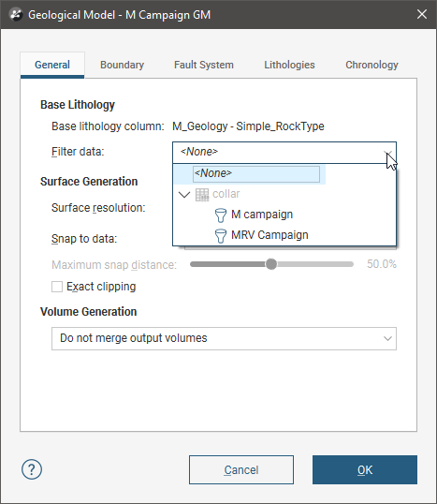Choose M campaign filter option
Image resolution: width=437 pixels, height=504 pixels.
click(262, 215)
